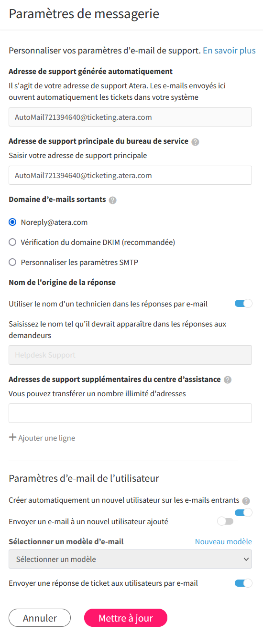The image size is (263, 644).
Task: Click help icon for automatic user creation
Action: (246, 501)
